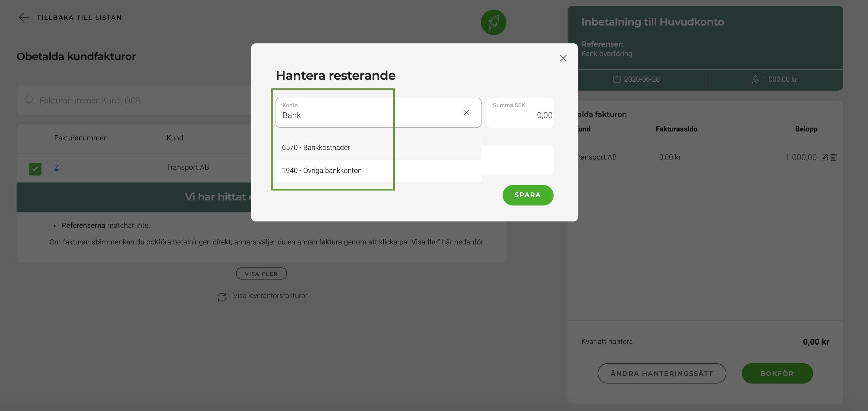Click the back arrow icon
Screen dimensions: 868x411
point(24,17)
